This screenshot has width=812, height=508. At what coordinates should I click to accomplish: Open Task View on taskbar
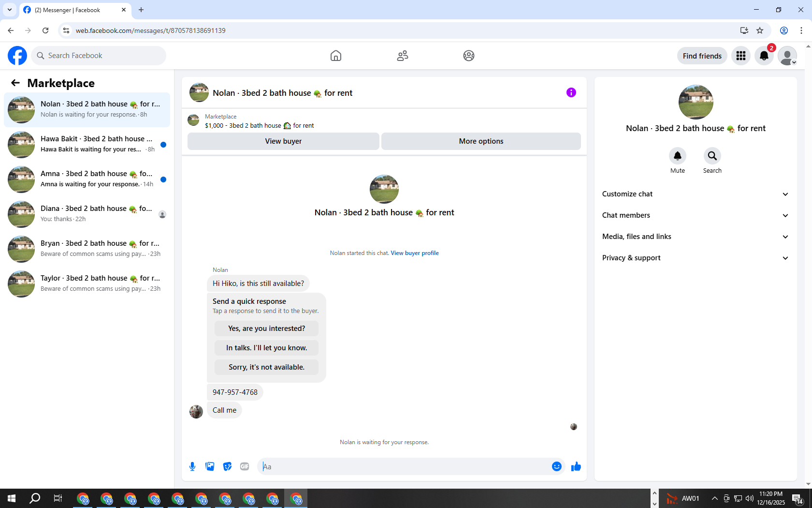58,498
